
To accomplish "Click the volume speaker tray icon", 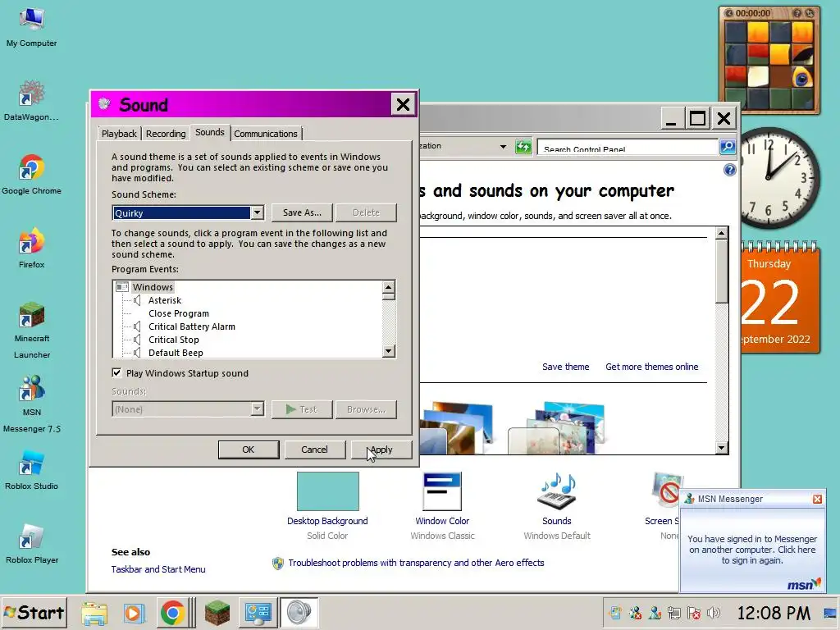I will 713,613.
